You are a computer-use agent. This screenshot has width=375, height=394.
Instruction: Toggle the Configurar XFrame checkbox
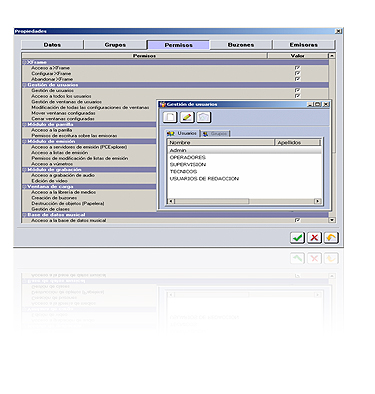(x=297, y=73)
